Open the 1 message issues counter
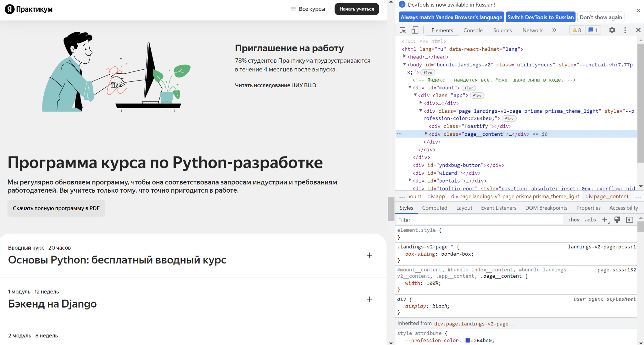 pyautogui.click(x=593, y=30)
